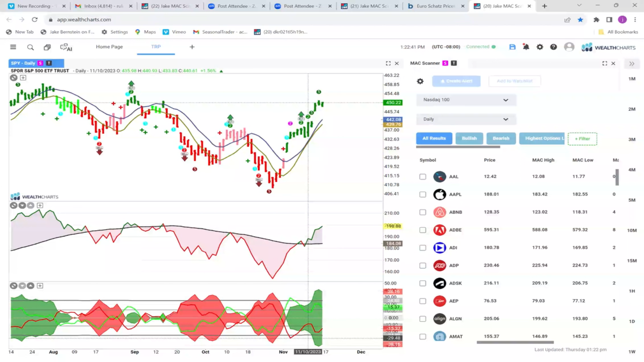Move middle oscillator pane up

point(31,205)
